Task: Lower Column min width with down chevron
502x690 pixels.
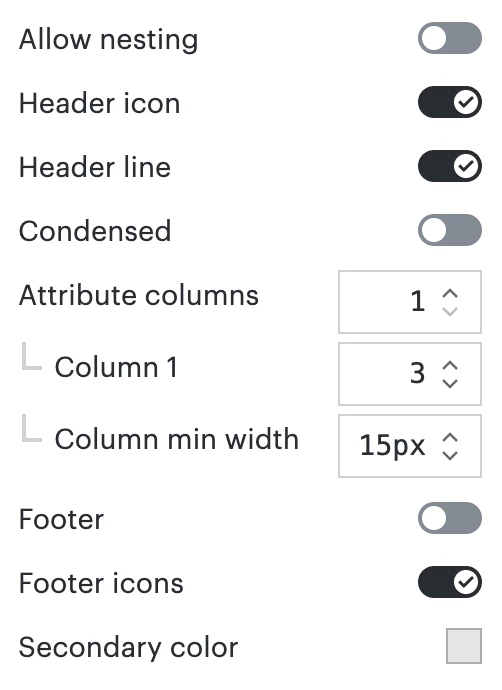Action: [x=450, y=455]
